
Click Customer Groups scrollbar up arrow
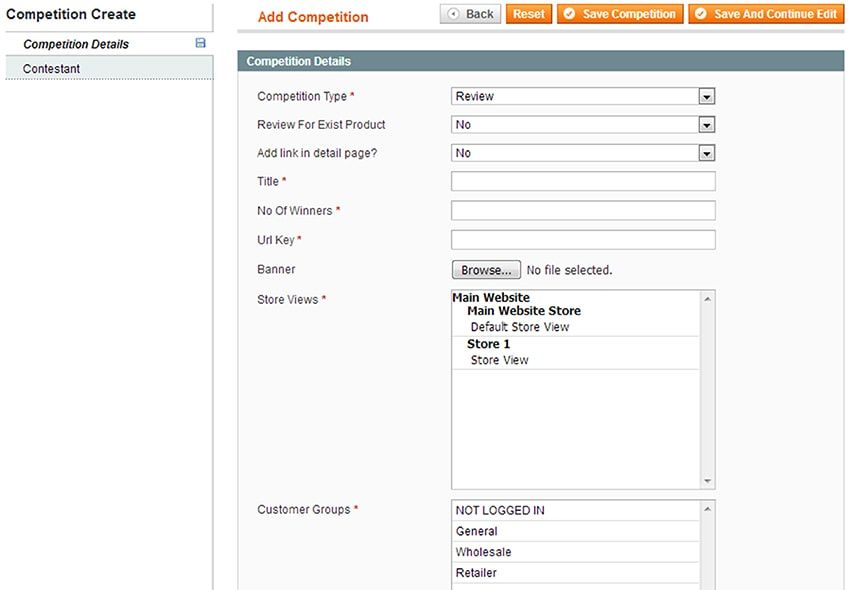click(708, 509)
